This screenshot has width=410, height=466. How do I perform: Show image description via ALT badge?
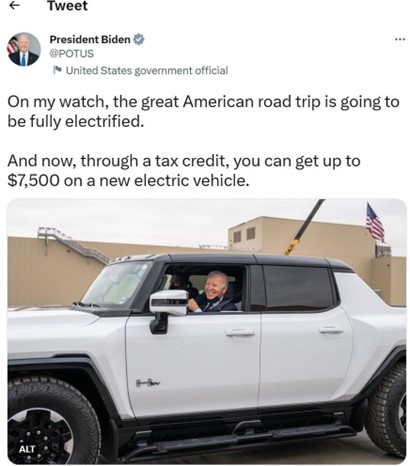tap(27, 449)
